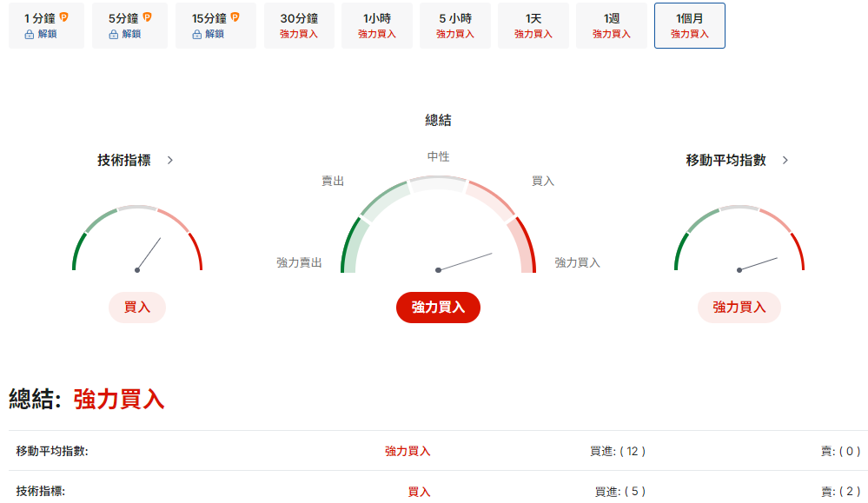The width and height of the screenshot is (868, 503).
Task: Select the 1週 interval
Action: pyautogui.click(x=610, y=25)
